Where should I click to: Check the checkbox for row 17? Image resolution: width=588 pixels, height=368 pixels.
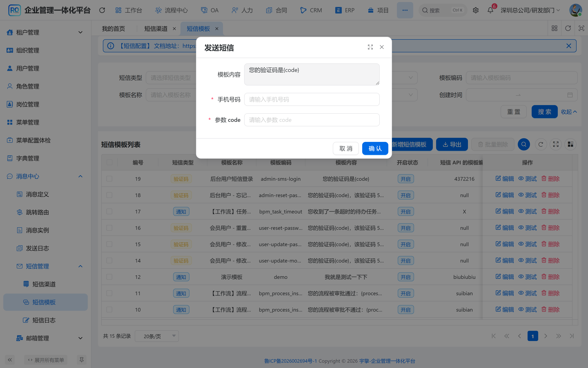109,211
